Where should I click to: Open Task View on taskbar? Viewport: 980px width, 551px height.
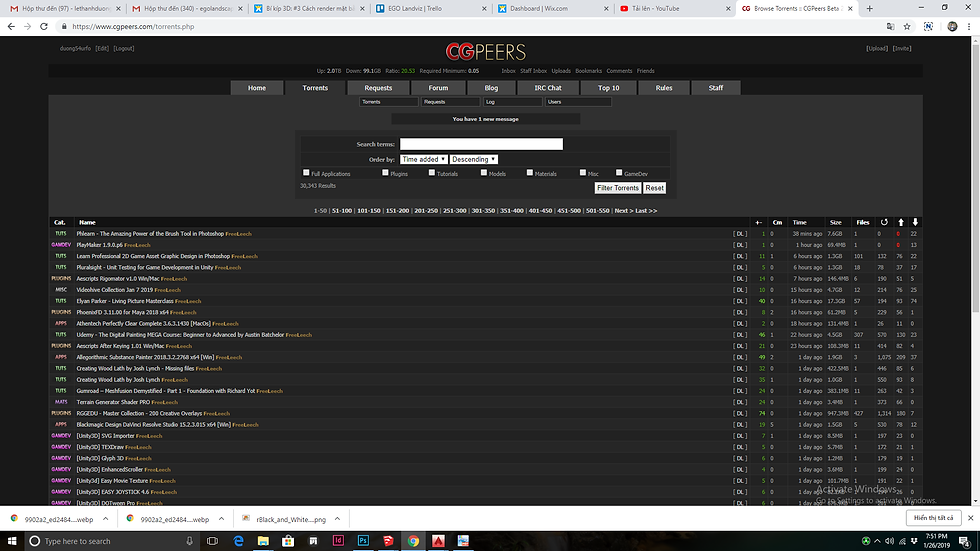[212, 541]
